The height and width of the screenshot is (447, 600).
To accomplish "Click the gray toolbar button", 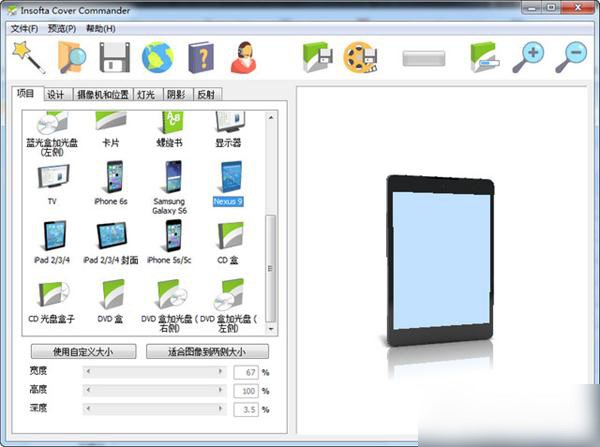I will point(424,59).
